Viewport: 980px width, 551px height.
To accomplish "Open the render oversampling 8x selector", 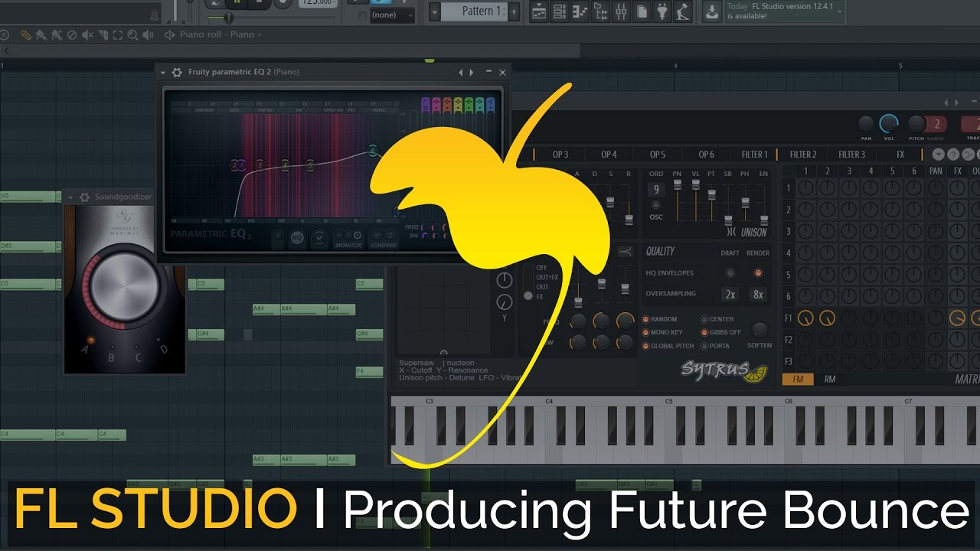I will click(758, 294).
